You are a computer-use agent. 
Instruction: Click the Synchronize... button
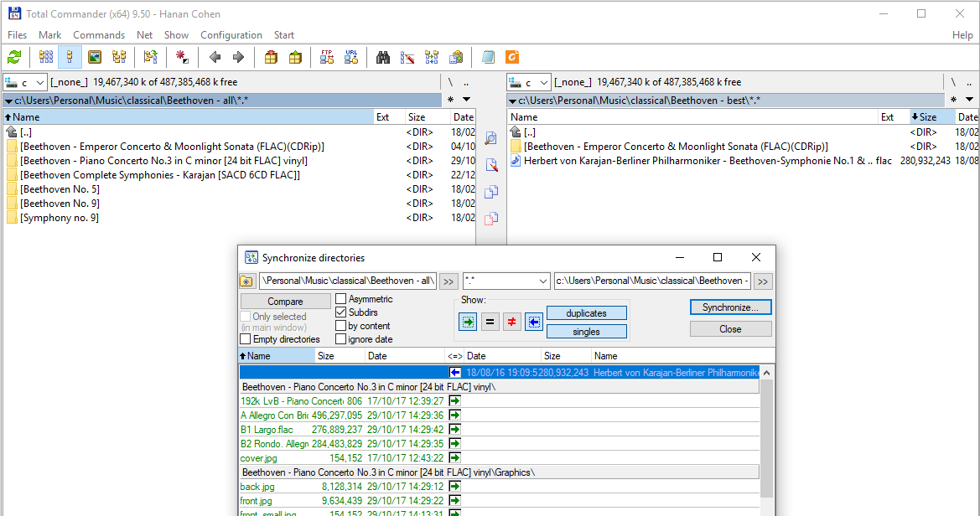(731, 307)
